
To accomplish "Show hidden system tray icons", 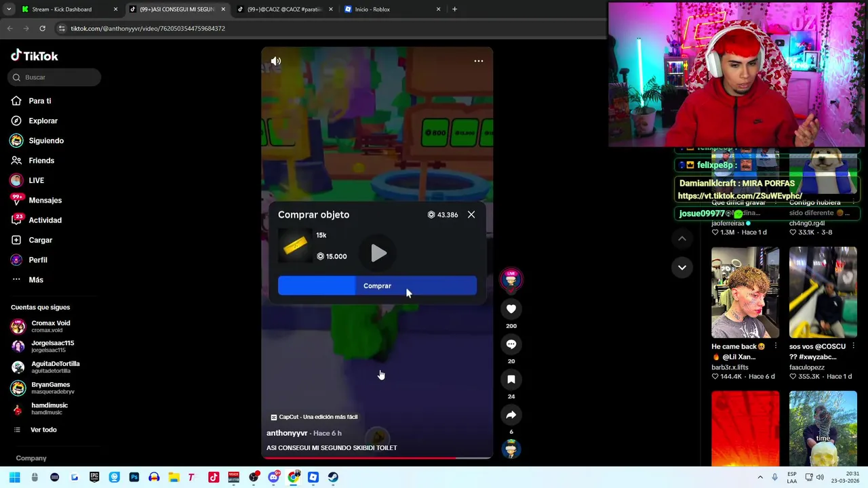I will pos(760,477).
